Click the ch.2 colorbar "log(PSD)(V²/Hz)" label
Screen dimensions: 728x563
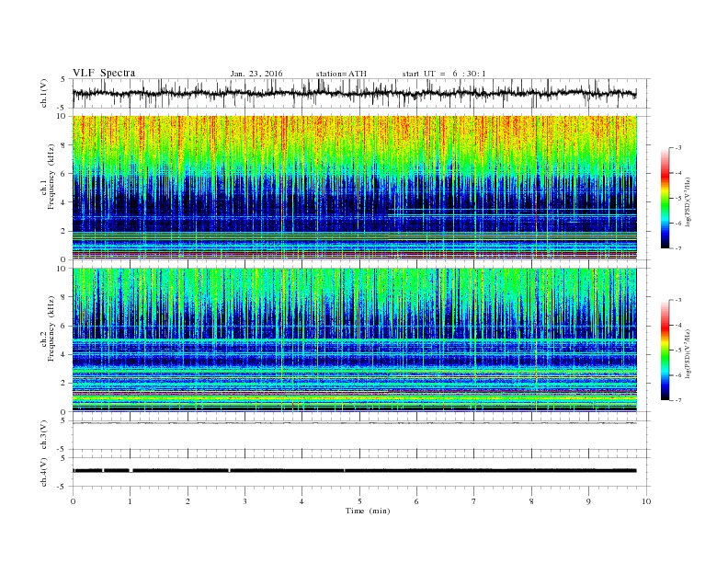point(688,353)
